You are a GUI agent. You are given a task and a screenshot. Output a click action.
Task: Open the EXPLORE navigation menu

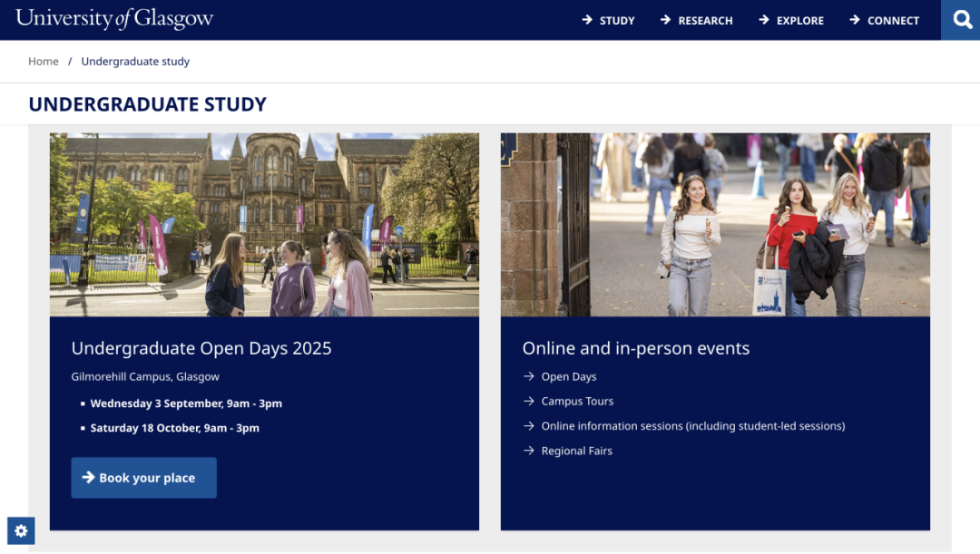[791, 21]
